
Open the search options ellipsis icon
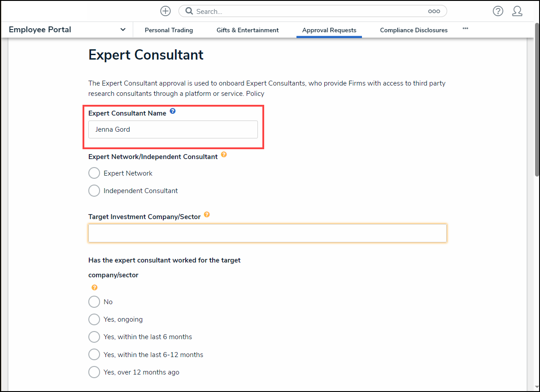pyautogui.click(x=434, y=11)
